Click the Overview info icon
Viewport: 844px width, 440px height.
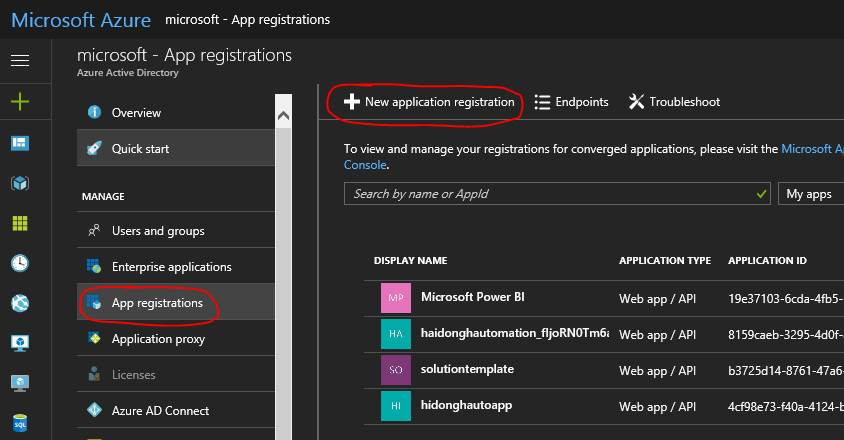94,112
